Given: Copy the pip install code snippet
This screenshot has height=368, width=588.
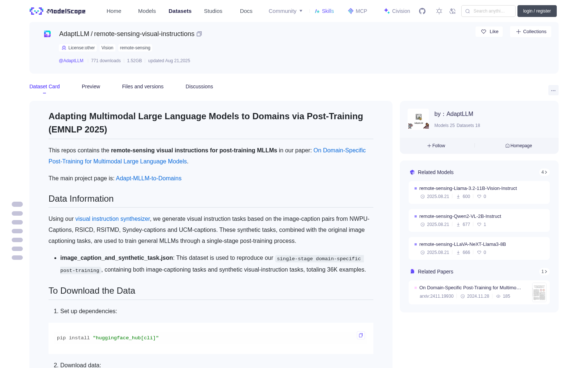Looking at the screenshot, I should (361, 335).
